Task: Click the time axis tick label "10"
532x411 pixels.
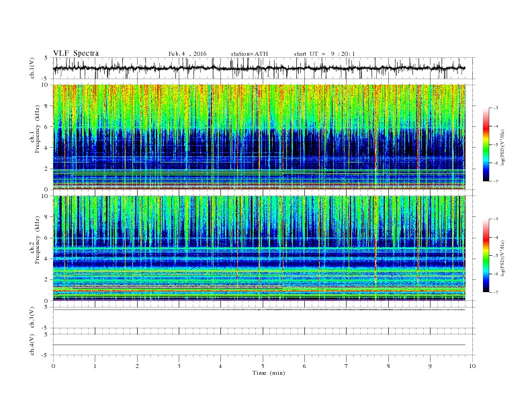Action: [x=472, y=366]
